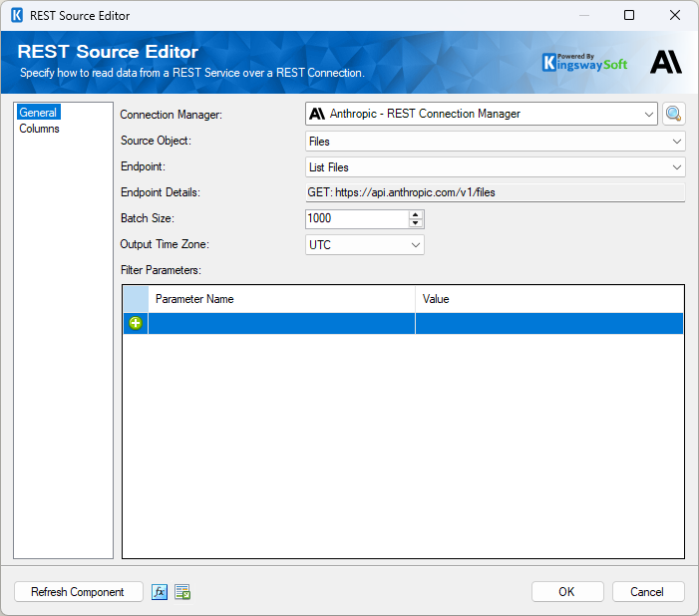Click the Anthropic logo in banner
This screenshot has height=616, width=699.
pyautogui.click(x=666, y=62)
